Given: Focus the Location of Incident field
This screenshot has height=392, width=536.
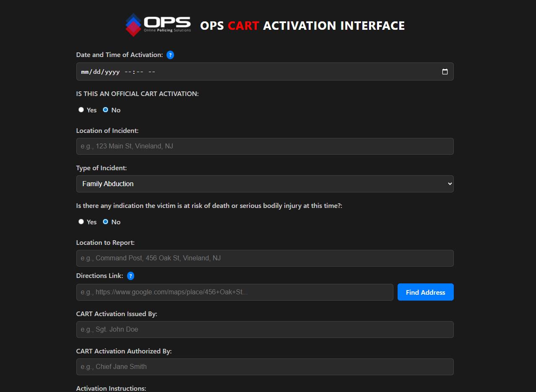Looking at the screenshot, I should (x=264, y=146).
